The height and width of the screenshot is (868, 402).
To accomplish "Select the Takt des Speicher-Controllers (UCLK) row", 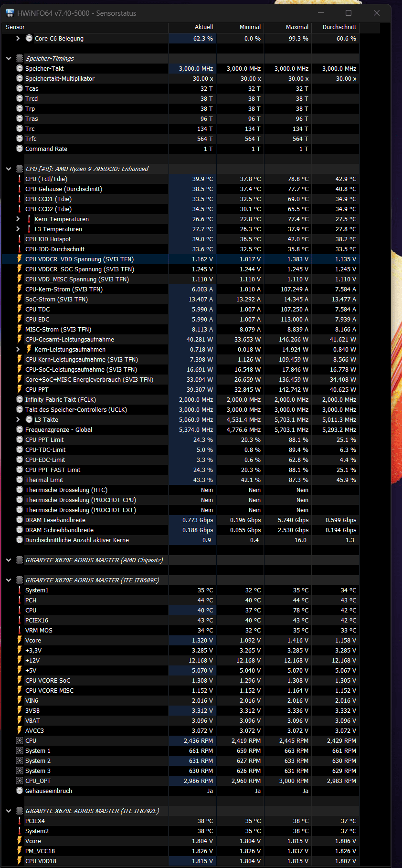I will [x=180, y=409].
